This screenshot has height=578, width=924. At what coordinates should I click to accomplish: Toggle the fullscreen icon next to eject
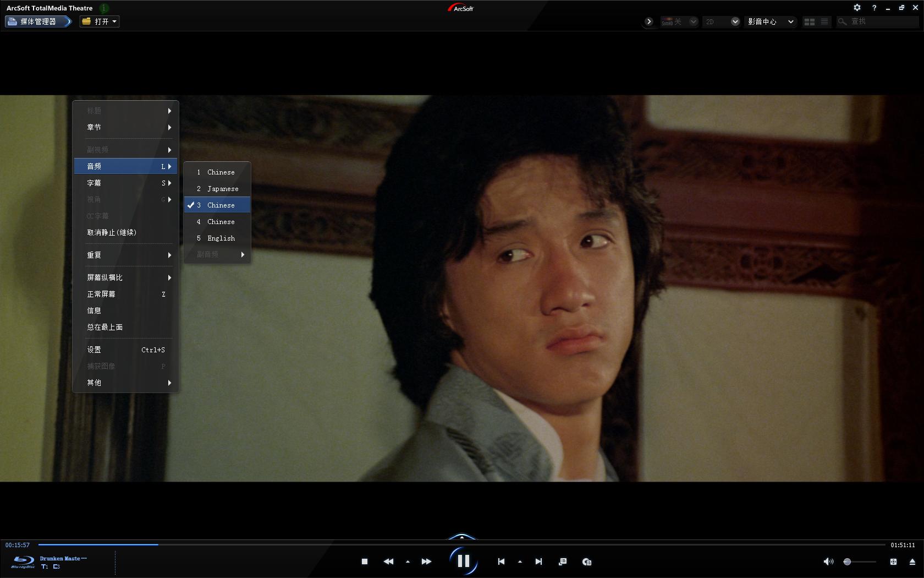coord(893,561)
